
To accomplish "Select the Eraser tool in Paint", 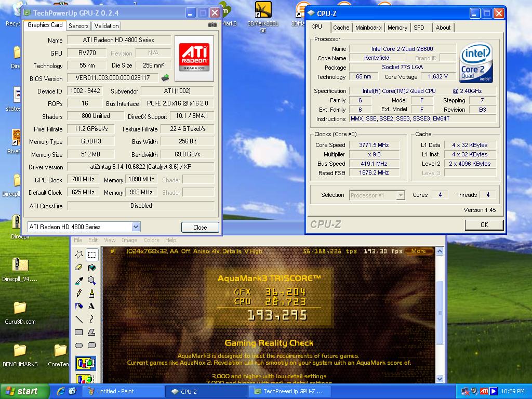I will (79, 268).
